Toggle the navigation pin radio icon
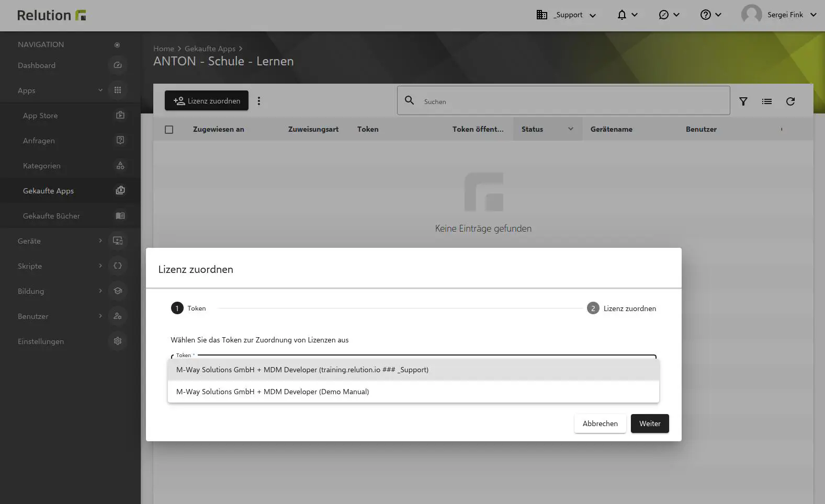Image resolution: width=825 pixels, height=504 pixels. click(x=117, y=45)
